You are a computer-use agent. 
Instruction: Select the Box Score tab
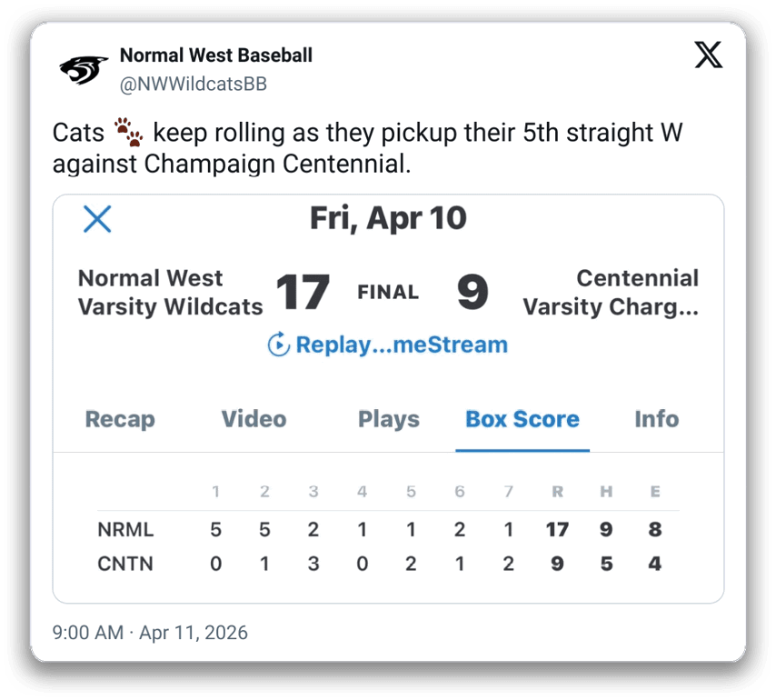[522, 419]
